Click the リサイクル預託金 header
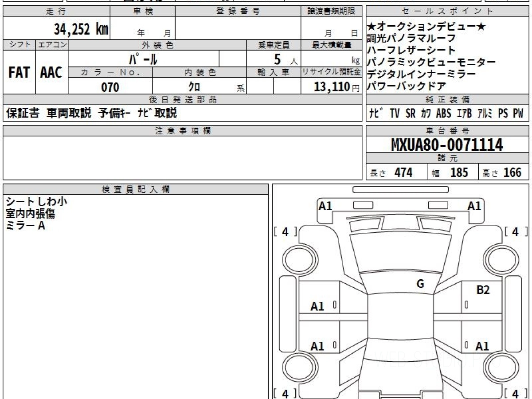 [x=332, y=72]
